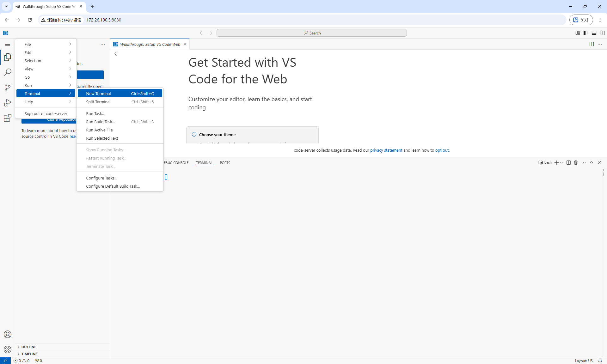This screenshot has height=364, width=607.
Task: Open a new browser tab
Action: pos(92,6)
